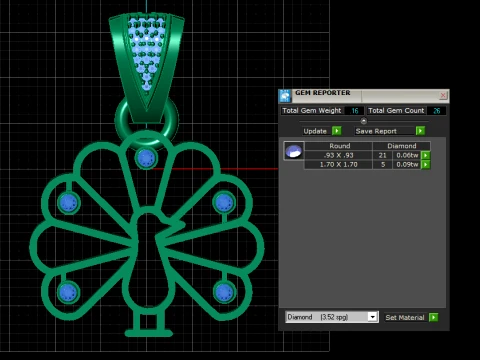Open the Diamond material dropdown
Viewport: 480px width, 360px height.
coord(373,317)
